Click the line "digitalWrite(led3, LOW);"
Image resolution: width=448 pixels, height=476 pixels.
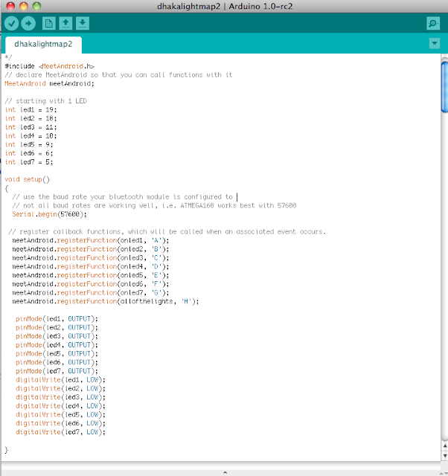click(61, 397)
